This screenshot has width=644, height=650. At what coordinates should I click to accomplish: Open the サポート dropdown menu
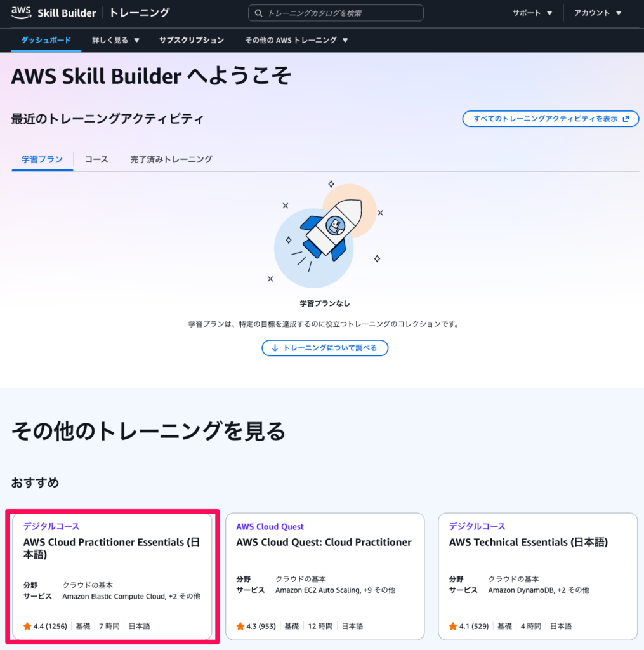coord(532,13)
